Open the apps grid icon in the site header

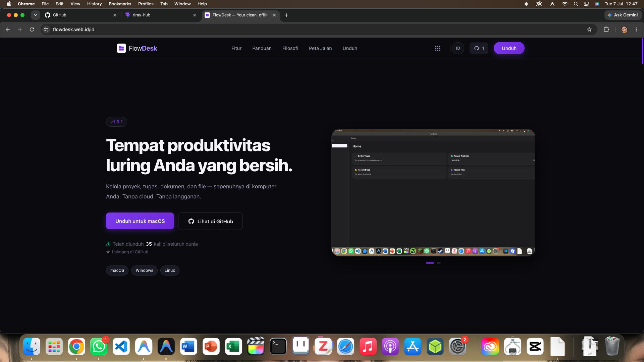438,48
